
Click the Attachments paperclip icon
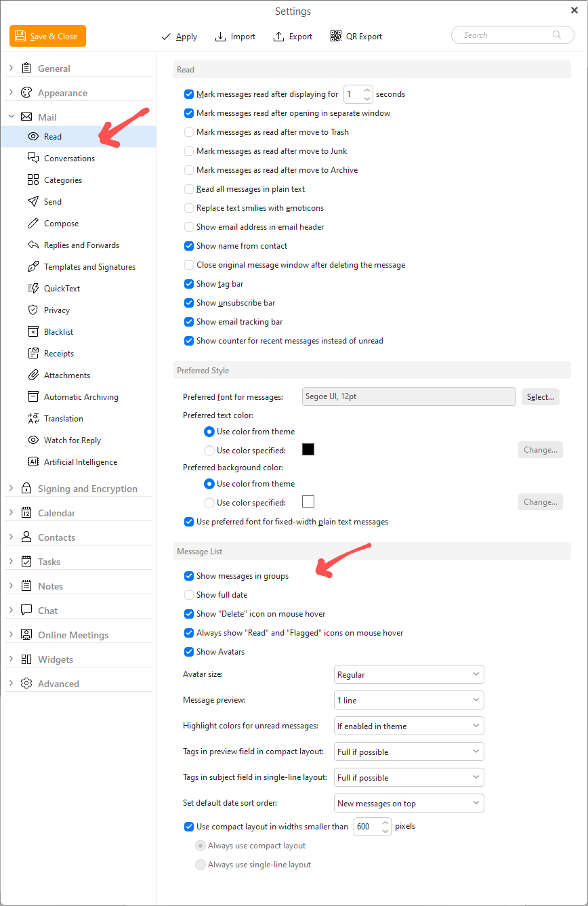click(33, 375)
